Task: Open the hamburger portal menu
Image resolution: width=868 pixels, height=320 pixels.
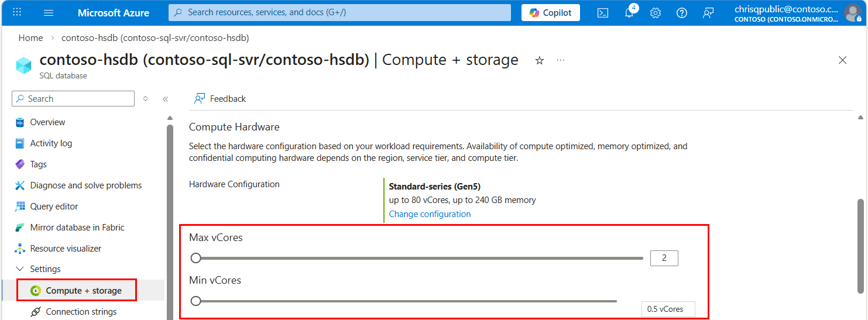Action: pos(49,12)
